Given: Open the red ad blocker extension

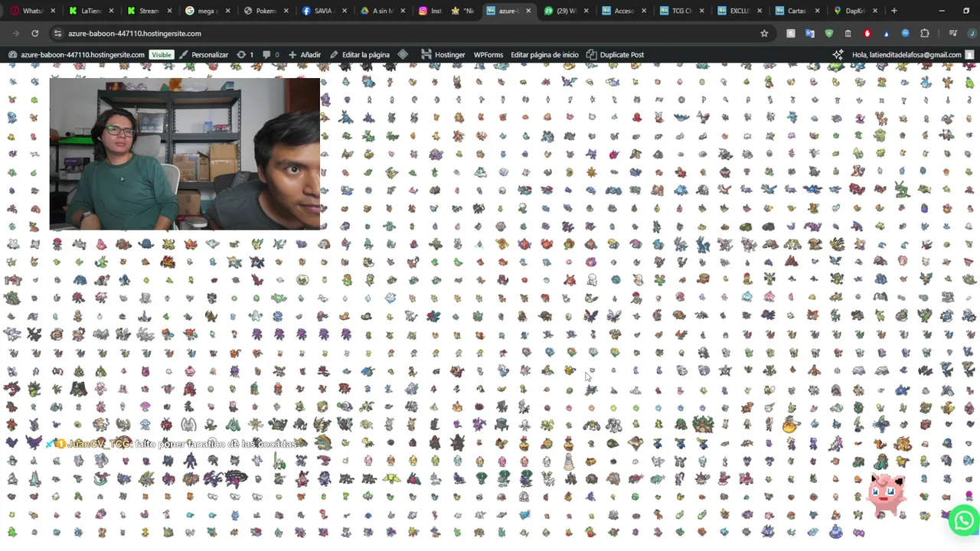Looking at the screenshot, I should (x=867, y=34).
